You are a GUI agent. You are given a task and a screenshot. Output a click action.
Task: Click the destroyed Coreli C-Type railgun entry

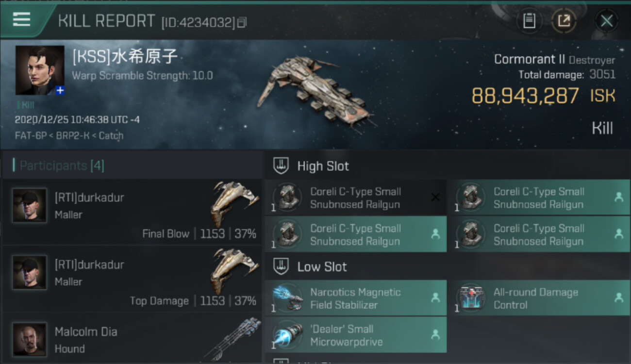pos(356,198)
